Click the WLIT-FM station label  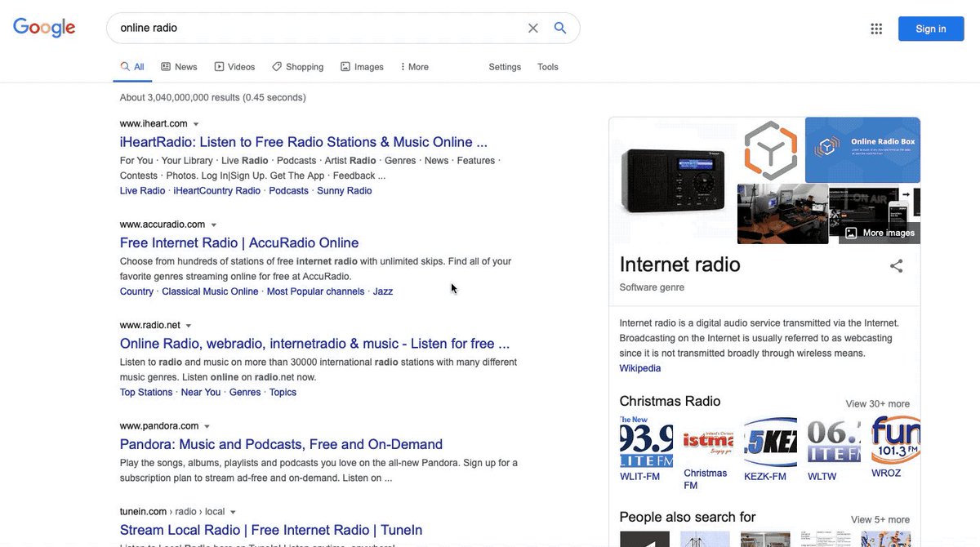coord(639,477)
